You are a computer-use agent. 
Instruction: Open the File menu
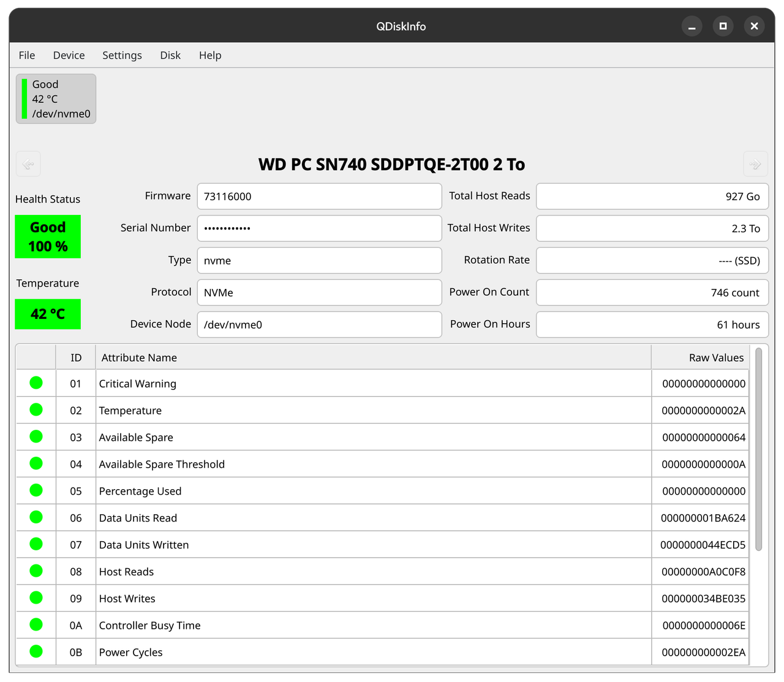coord(27,55)
